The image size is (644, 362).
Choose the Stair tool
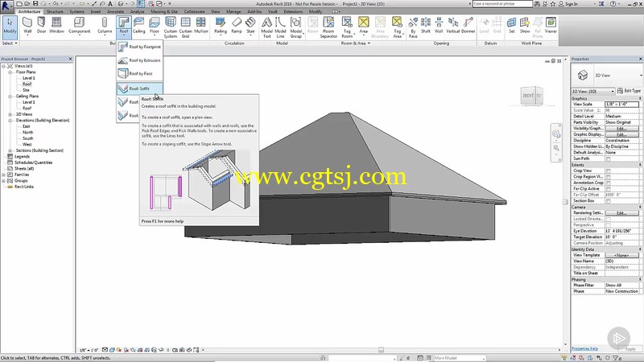coord(250,26)
